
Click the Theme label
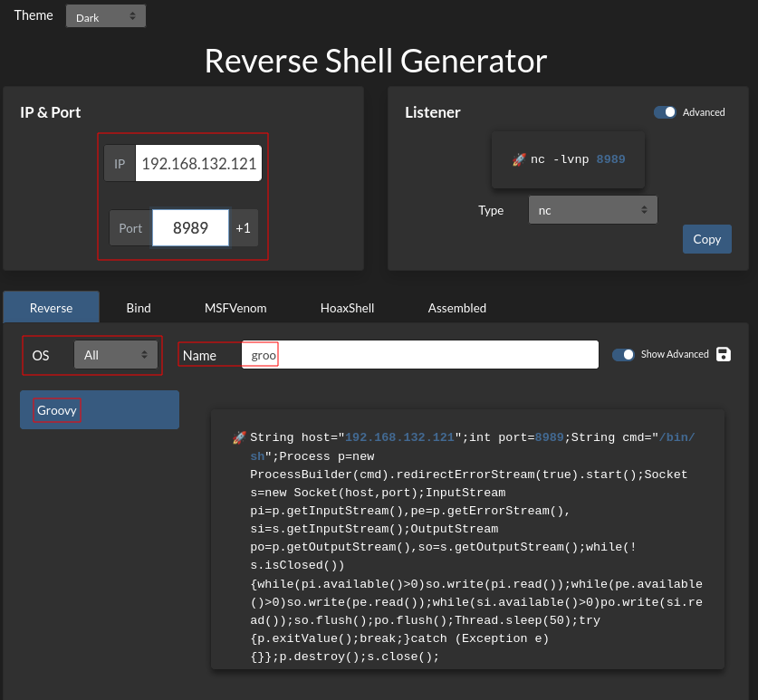[34, 15]
